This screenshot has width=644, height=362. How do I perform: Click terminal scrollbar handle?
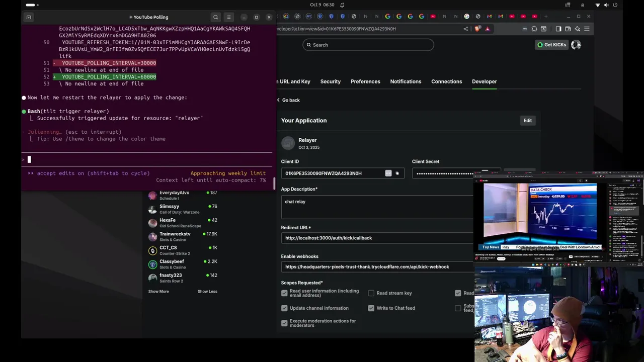click(274, 184)
